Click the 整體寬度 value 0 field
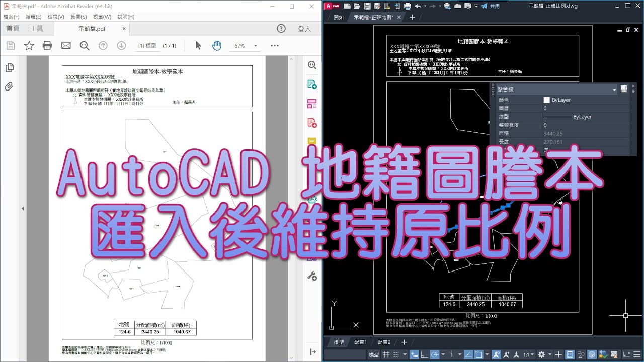Image resolution: width=644 pixels, height=362 pixels. [586, 125]
